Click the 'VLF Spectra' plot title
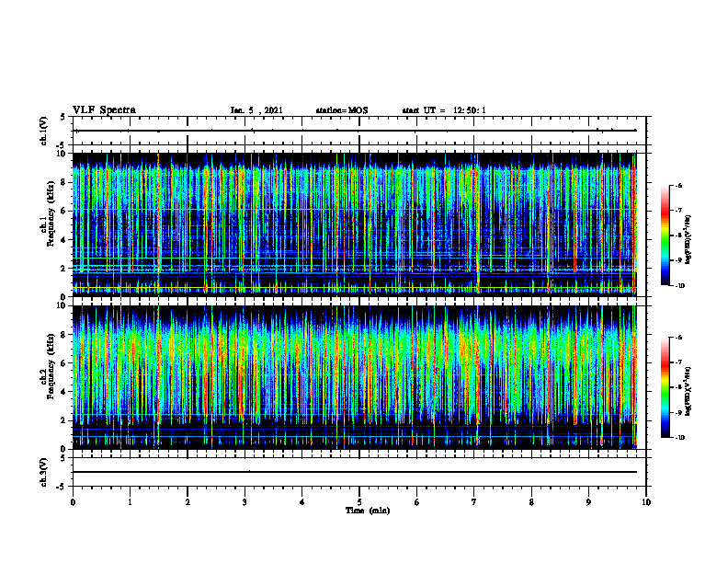728x563 pixels. click(104, 110)
